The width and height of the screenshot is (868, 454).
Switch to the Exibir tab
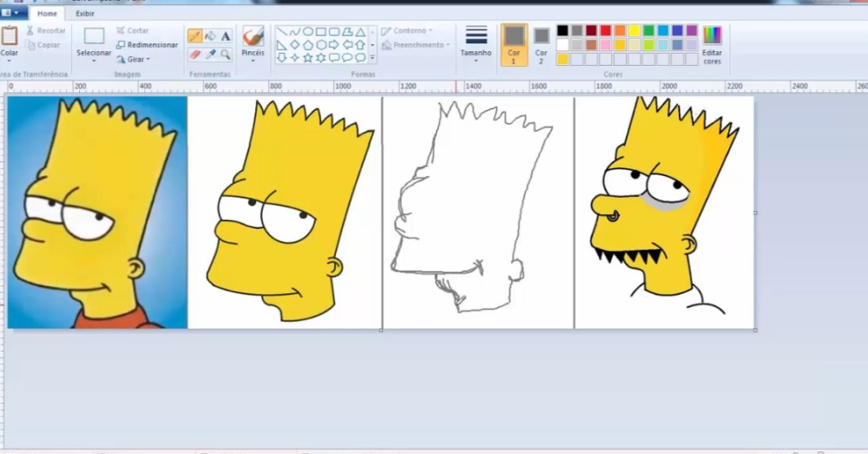coord(85,13)
